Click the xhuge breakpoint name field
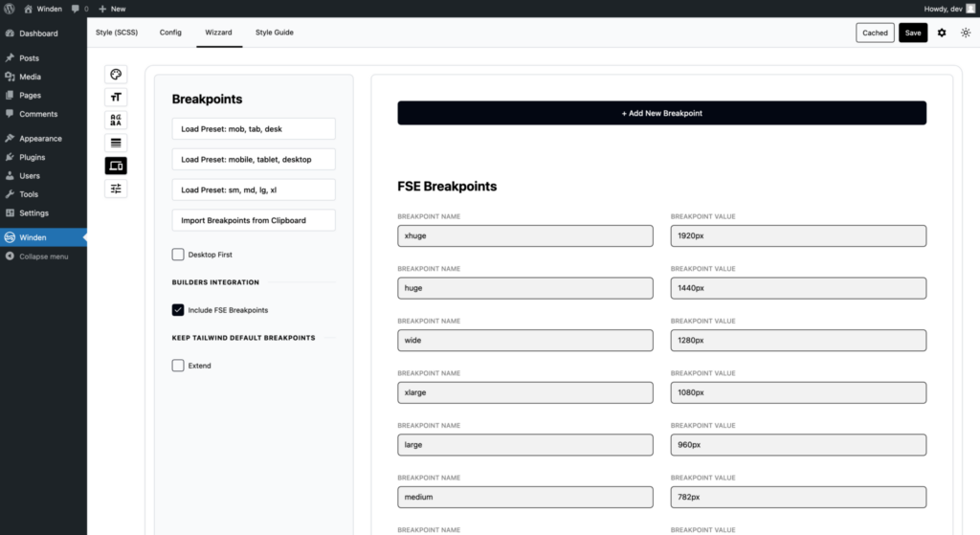This screenshot has width=980, height=535. 525,235
